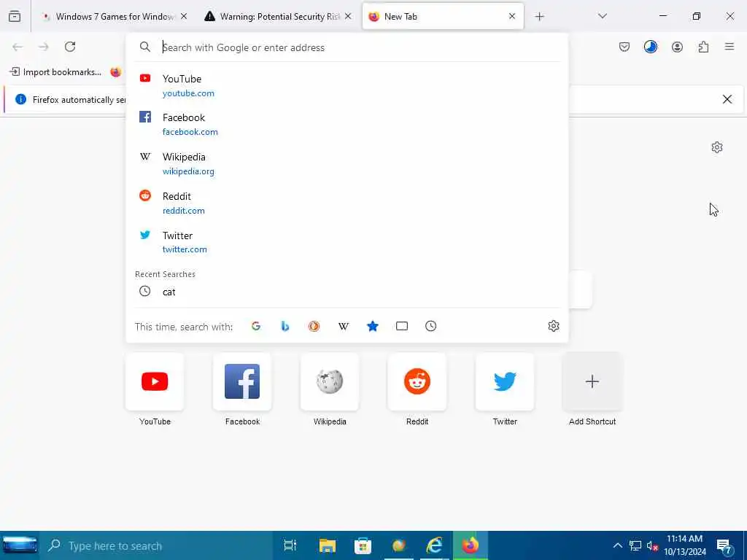Switch to Windows 7 Games tab

(115, 17)
